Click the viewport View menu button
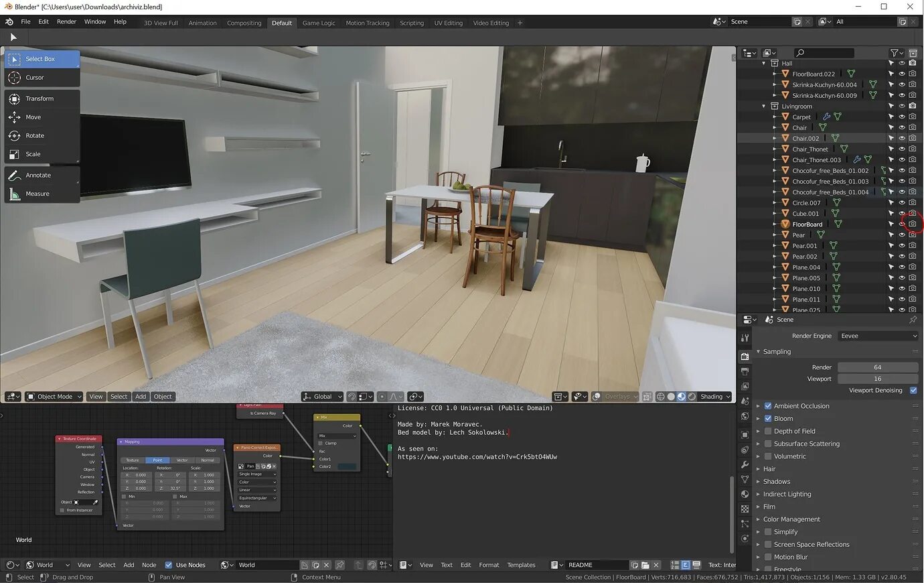This screenshot has width=924, height=583. pos(96,397)
